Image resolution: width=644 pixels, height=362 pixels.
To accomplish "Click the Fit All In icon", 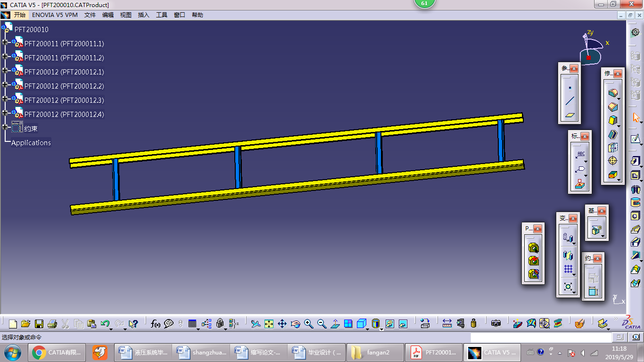I will point(269,324).
